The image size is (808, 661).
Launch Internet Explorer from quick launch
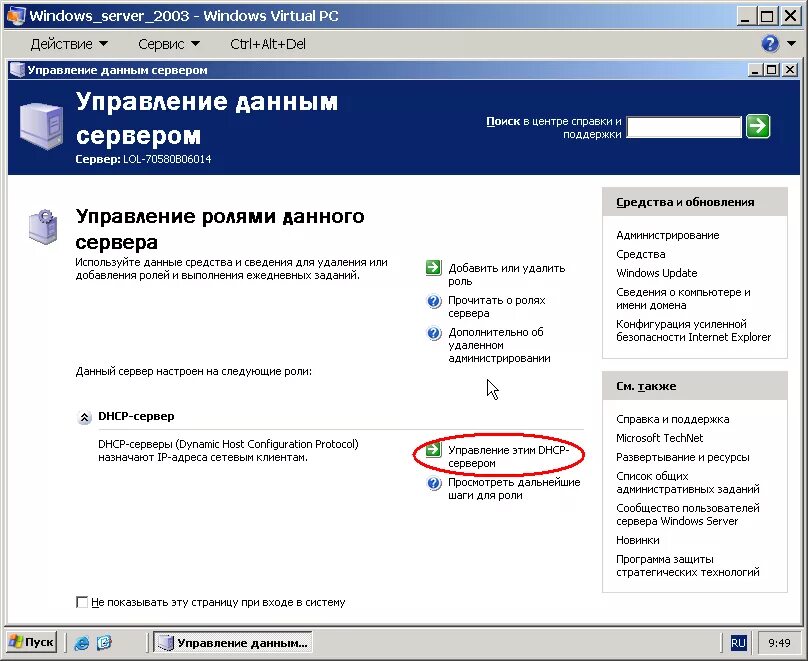tap(81, 642)
